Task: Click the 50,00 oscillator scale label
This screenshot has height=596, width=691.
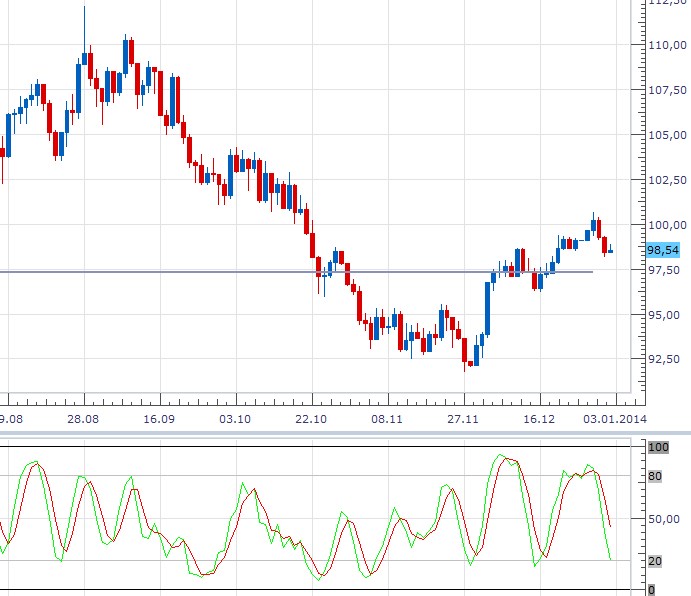Action: tap(663, 519)
